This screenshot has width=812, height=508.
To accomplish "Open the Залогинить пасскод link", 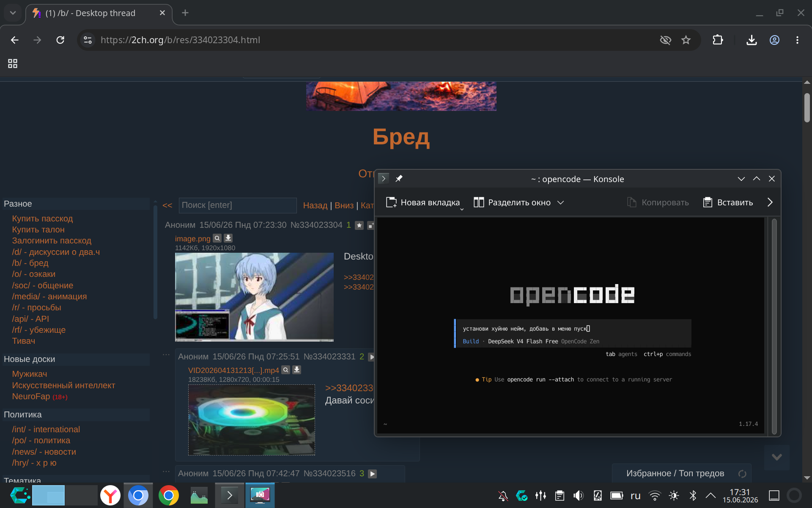I will tap(52, 240).
